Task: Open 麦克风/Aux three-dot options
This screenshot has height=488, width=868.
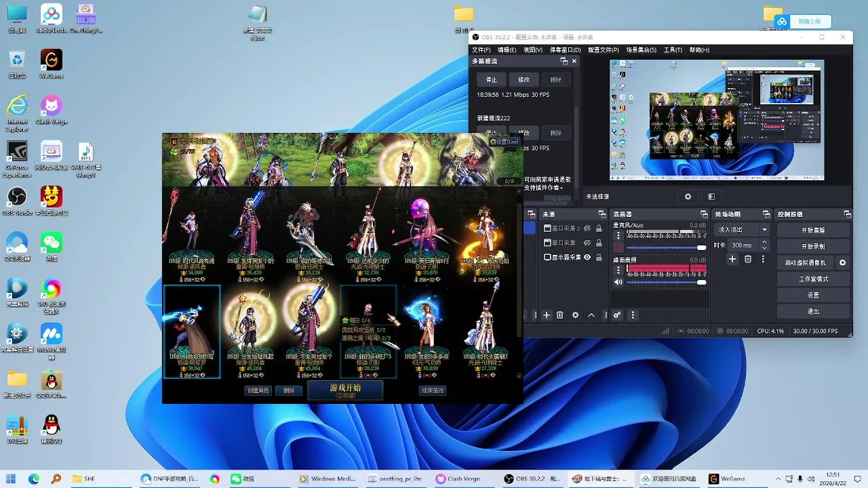Action: click(x=618, y=236)
